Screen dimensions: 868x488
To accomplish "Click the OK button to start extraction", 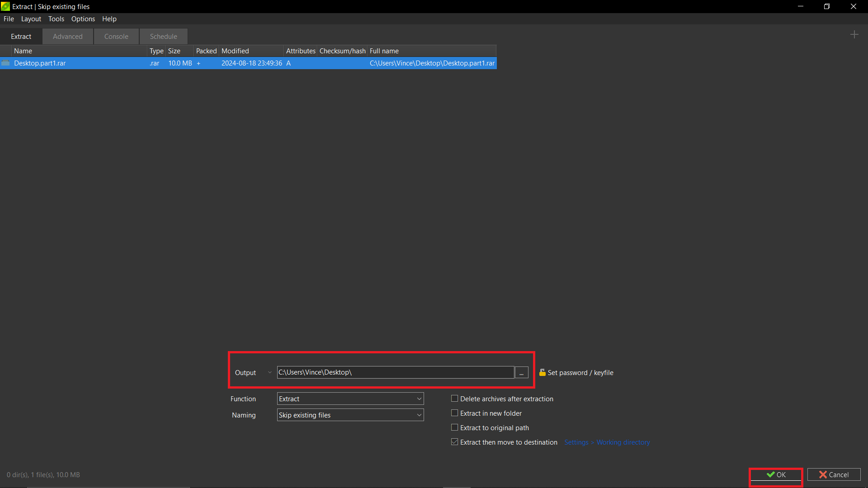I will click(776, 474).
